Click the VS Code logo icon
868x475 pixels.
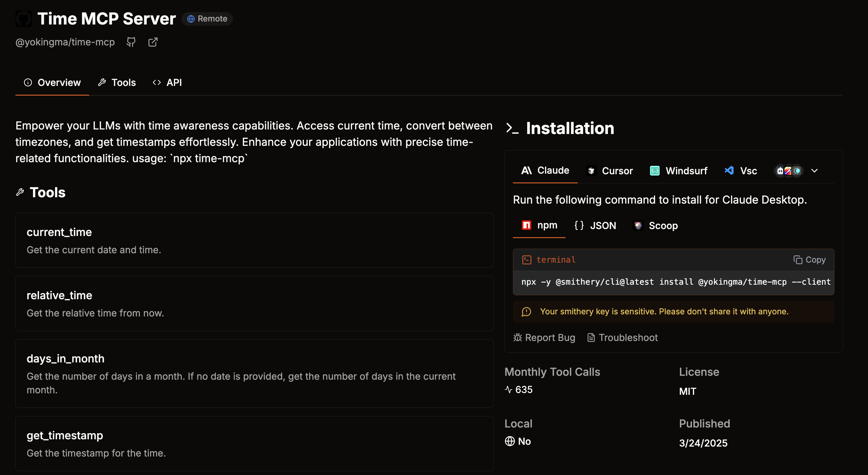tap(729, 171)
